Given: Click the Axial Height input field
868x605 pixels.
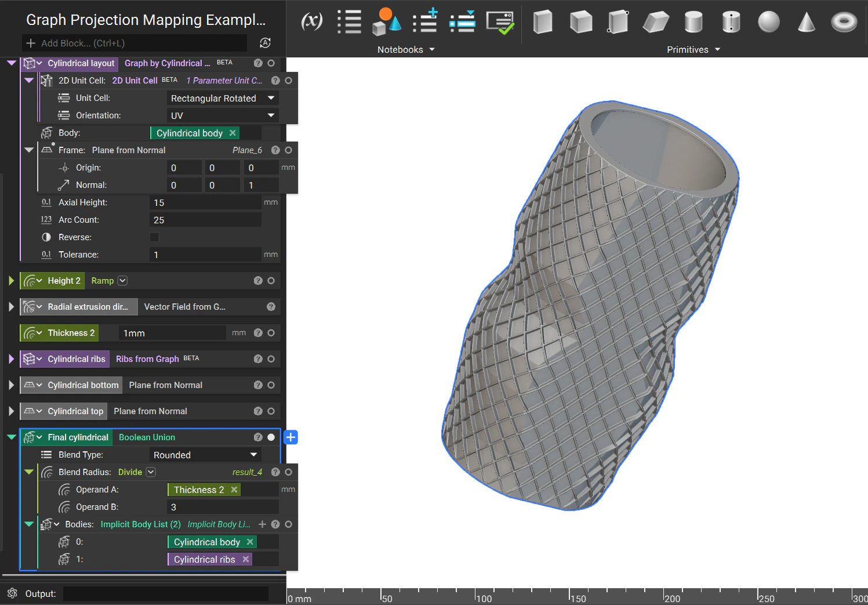Looking at the screenshot, I should click(x=205, y=202).
